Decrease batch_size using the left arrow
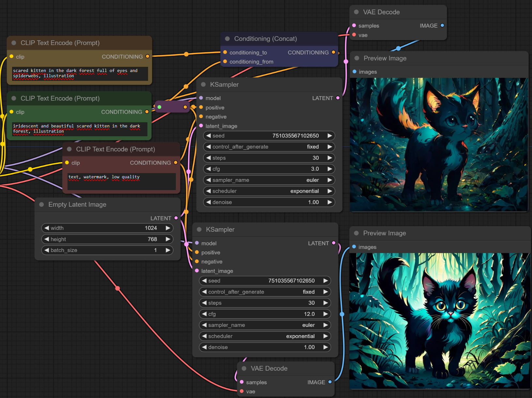The image size is (532, 398). click(x=47, y=250)
